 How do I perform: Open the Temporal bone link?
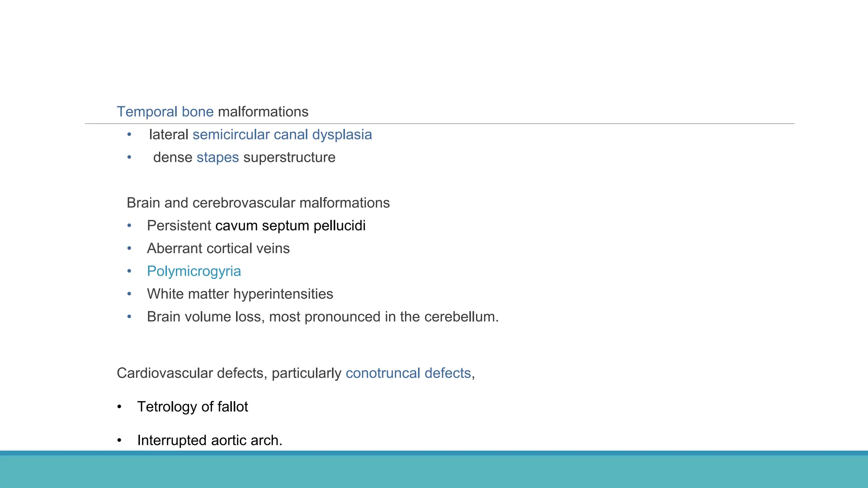[x=165, y=112]
